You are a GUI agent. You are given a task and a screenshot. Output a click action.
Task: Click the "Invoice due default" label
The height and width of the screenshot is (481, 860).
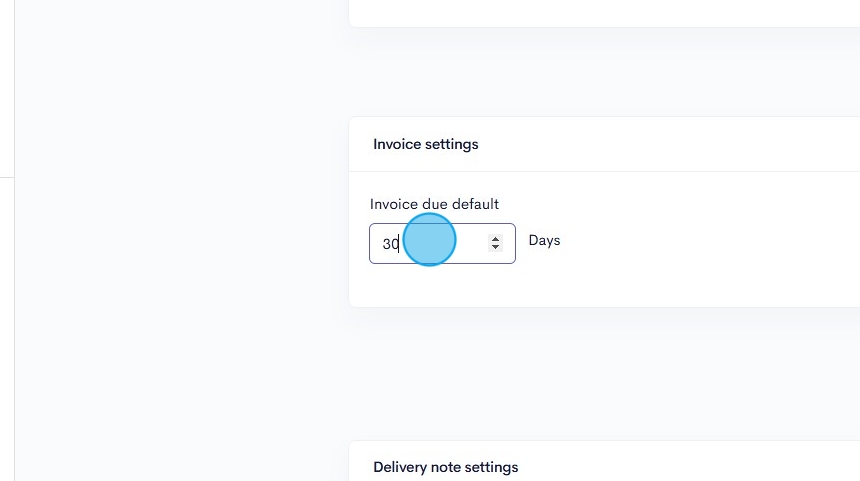pos(434,204)
